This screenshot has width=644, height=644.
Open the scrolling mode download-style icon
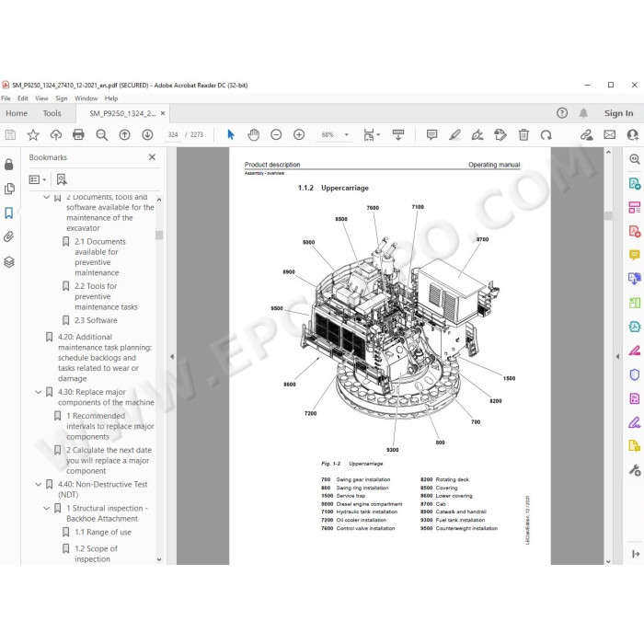click(x=398, y=134)
